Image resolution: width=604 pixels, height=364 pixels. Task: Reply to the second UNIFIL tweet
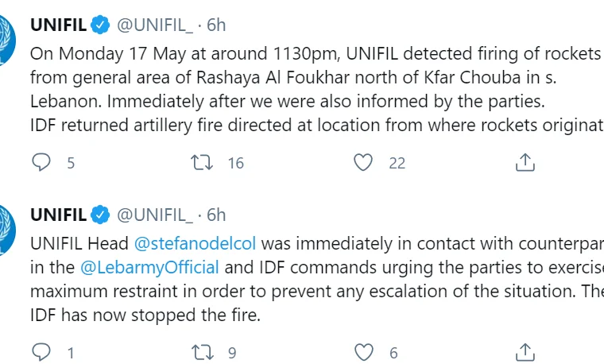click(41, 352)
